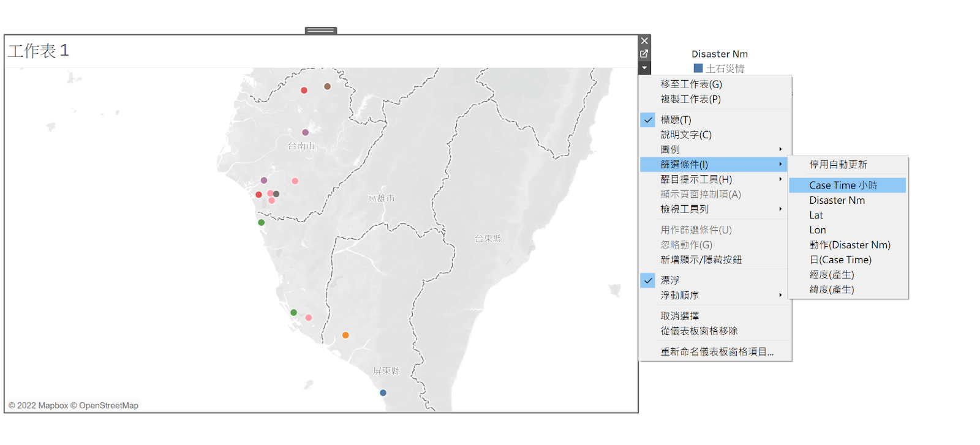Click 說明文字(C) menu entry

click(714, 135)
